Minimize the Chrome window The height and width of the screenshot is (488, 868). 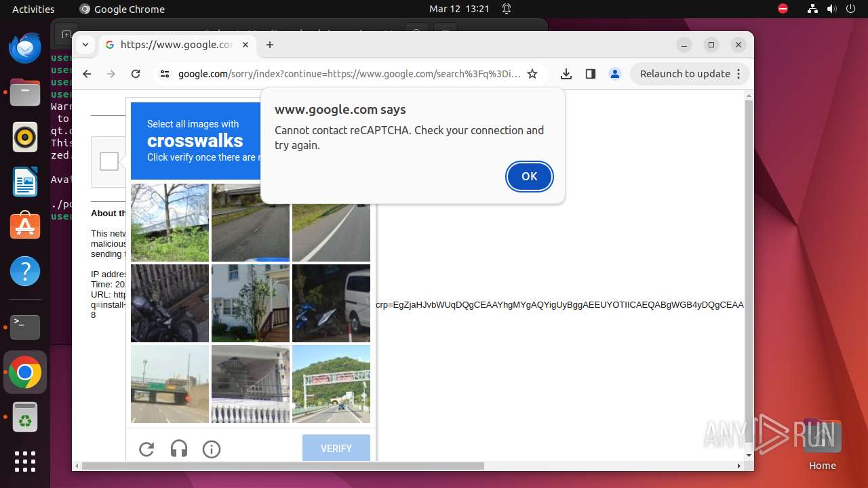(684, 45)
